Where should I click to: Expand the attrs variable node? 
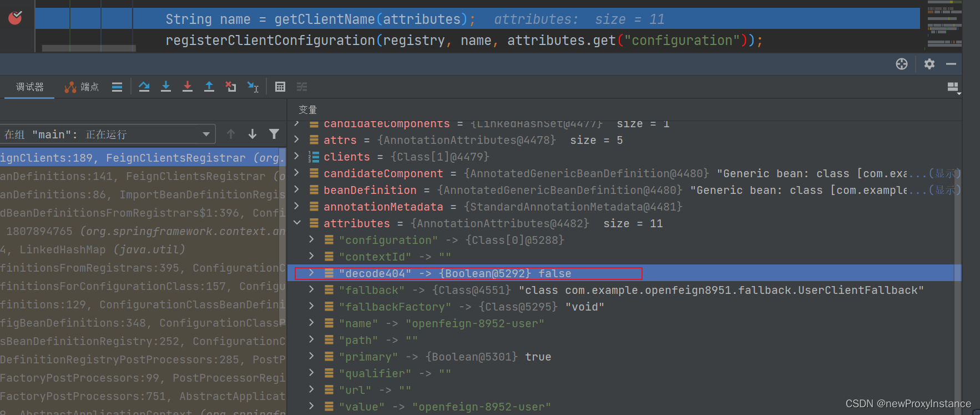click(x=297, y=139)
